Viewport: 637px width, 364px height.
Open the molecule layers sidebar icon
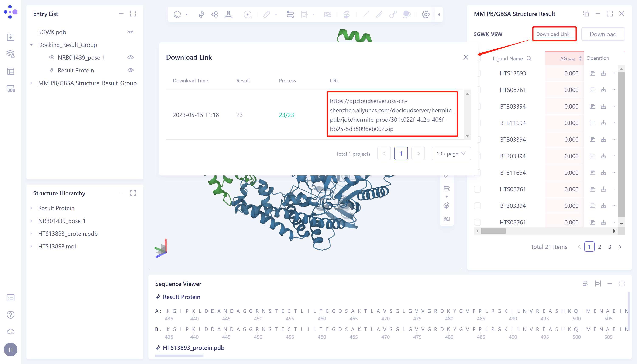[x=10, y=54]
